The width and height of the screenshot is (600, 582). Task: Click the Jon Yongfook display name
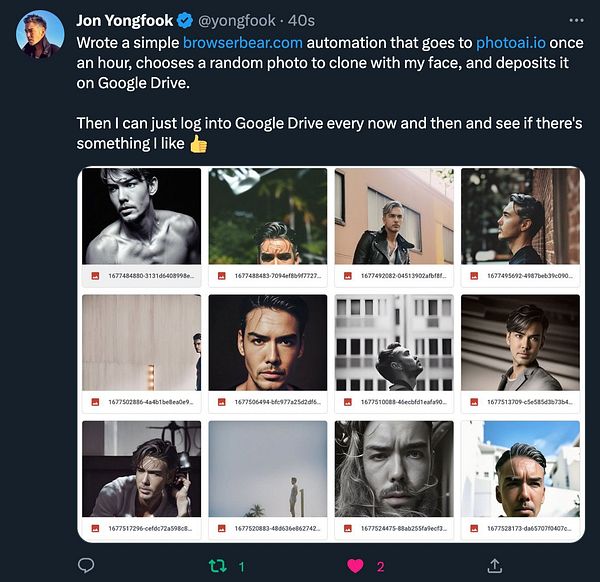[x=124, y=20]
